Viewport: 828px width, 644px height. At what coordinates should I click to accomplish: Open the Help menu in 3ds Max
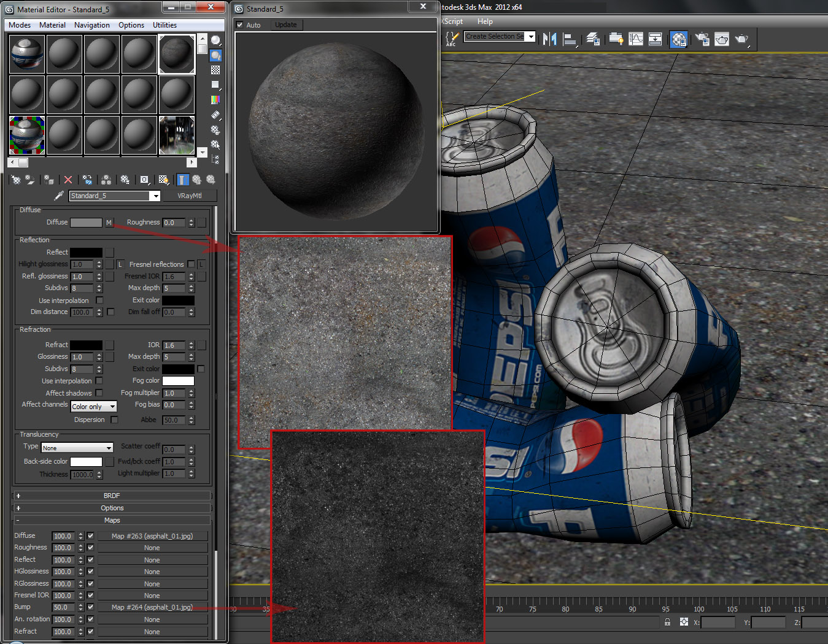485,21
